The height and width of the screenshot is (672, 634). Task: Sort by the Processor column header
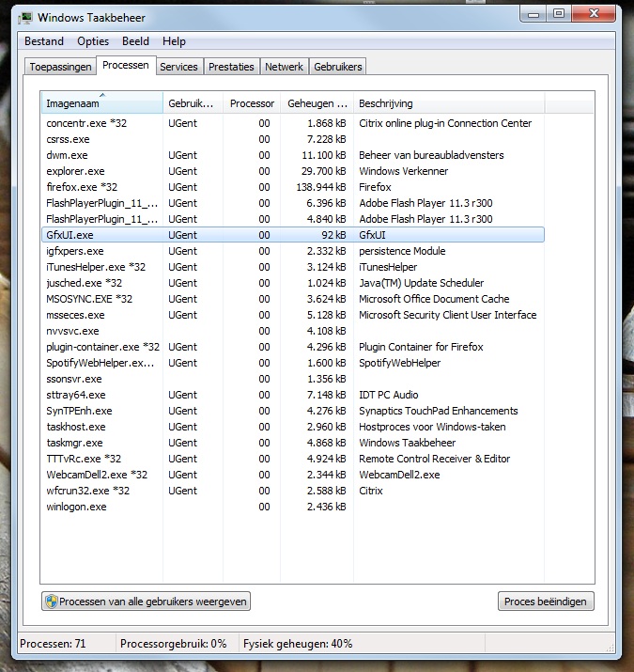pyautogui.click(x=252, y=103)
